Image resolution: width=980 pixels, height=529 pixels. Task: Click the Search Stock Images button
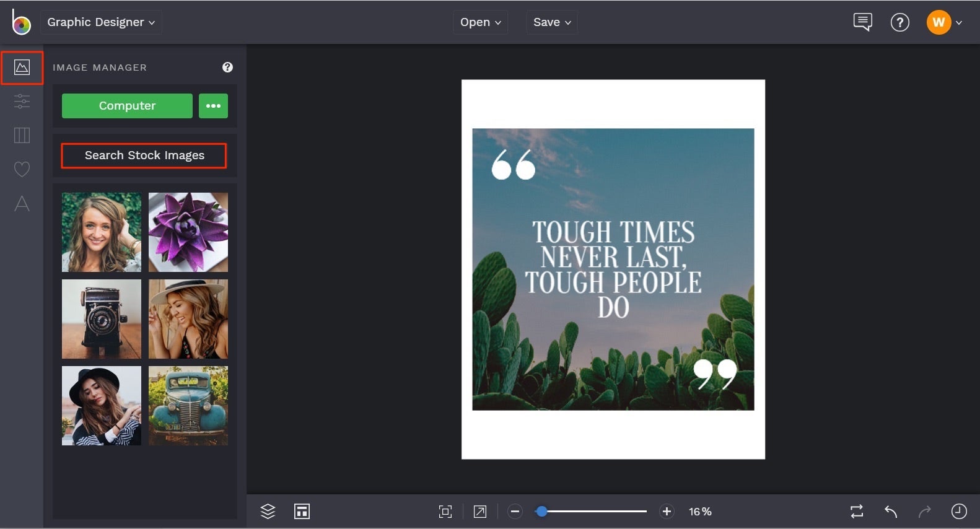[144, 155]
